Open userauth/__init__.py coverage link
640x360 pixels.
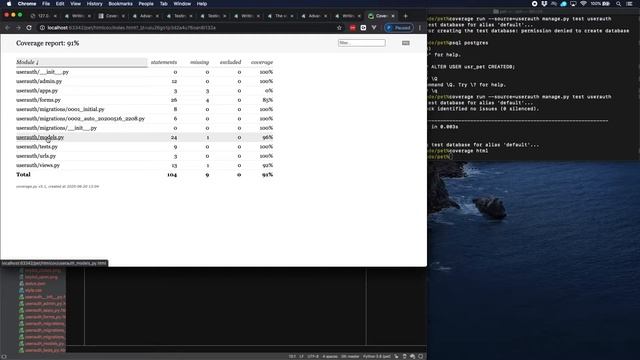[x=42, y=72]
